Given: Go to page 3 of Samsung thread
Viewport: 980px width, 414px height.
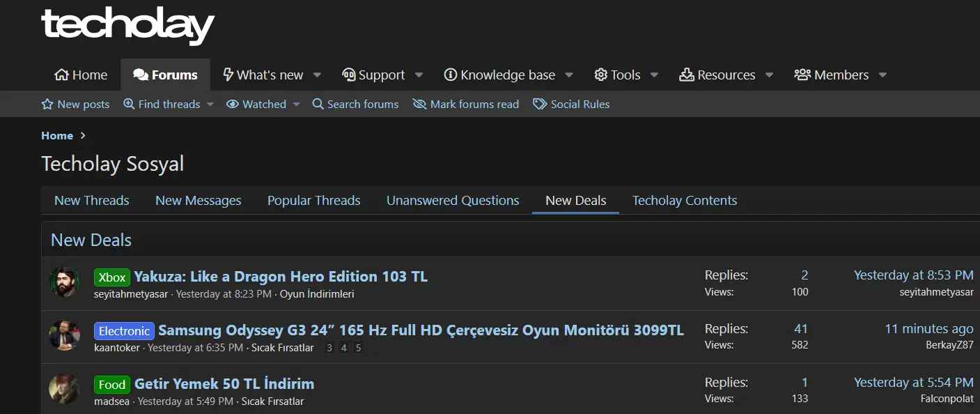Looking at the screenshot, I should click(329, 348).
